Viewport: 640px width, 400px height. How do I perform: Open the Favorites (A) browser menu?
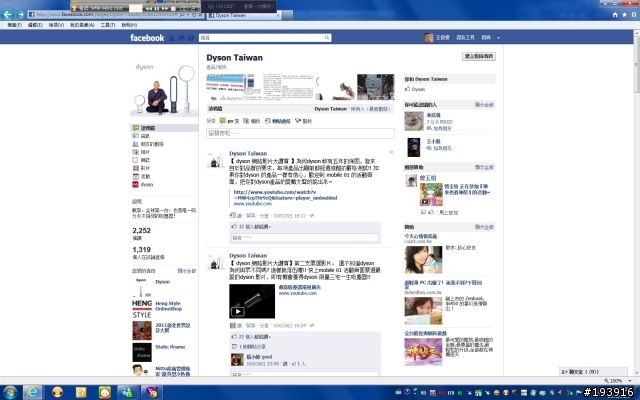tap(82, 25)
